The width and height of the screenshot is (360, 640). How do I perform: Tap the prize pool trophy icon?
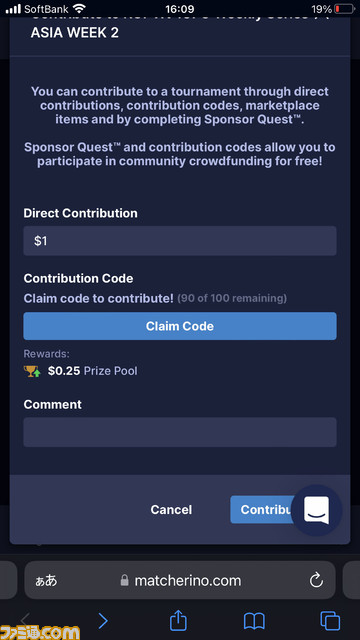point(32,371)
